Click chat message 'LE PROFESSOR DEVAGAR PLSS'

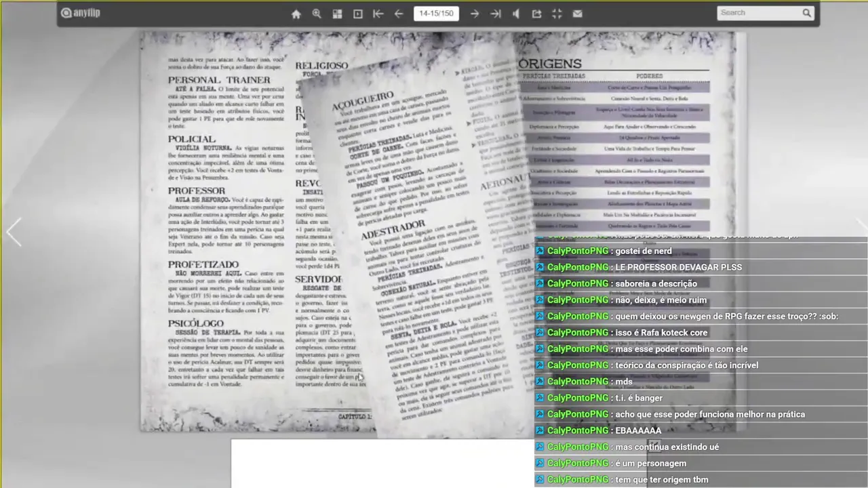point(678,267)
